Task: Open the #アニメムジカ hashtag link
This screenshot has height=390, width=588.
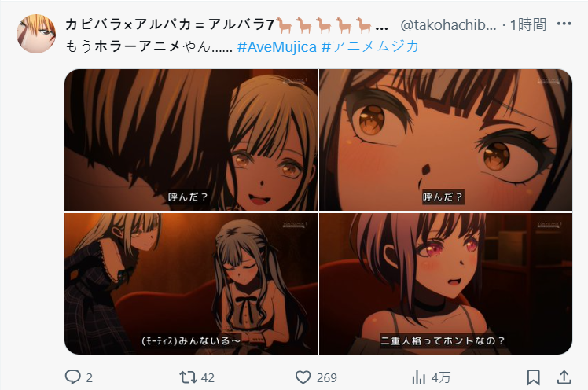Action: point(370,46)
